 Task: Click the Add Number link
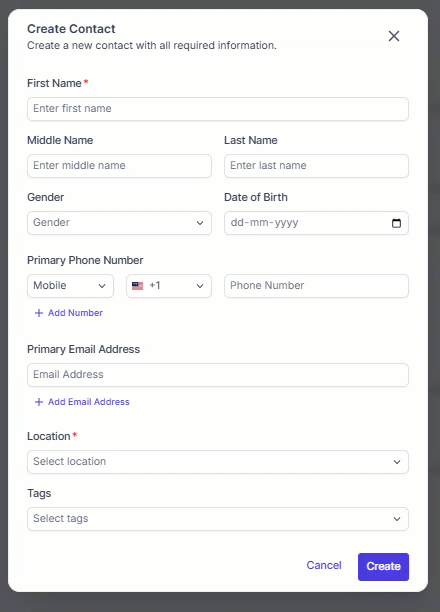[x=75, y=313]
